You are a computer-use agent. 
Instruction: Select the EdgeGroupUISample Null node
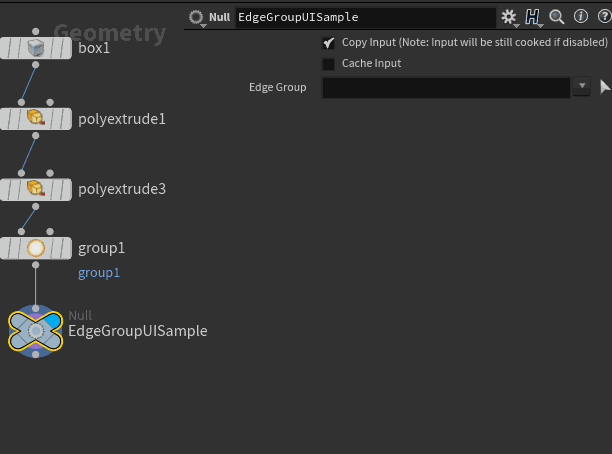36,331
